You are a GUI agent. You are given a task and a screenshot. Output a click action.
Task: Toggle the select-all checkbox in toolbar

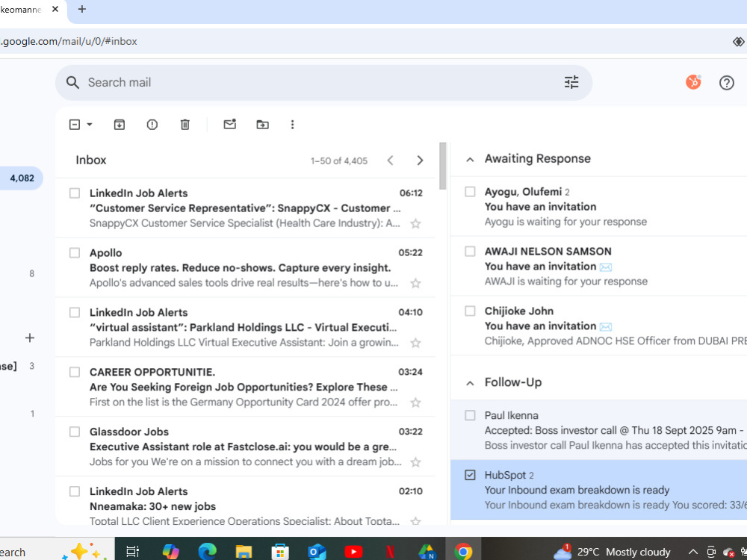pos(75,125)
